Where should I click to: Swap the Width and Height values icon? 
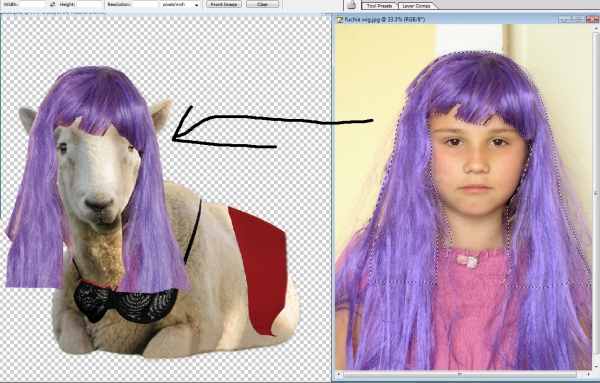(52, 5)
